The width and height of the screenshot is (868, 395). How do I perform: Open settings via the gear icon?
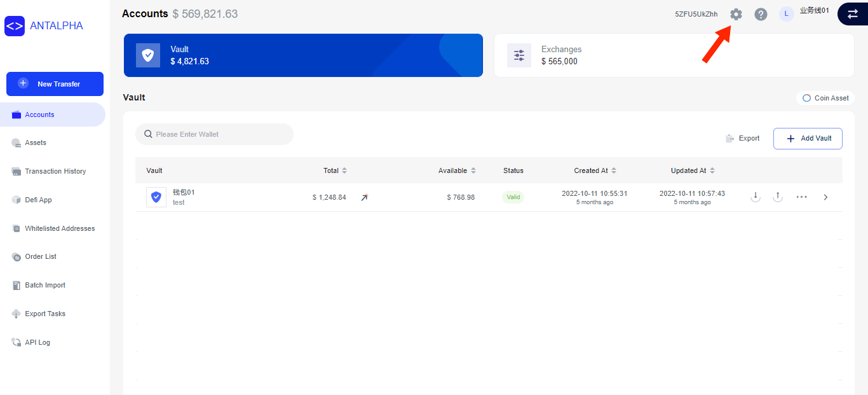click(x=735, y=14)
